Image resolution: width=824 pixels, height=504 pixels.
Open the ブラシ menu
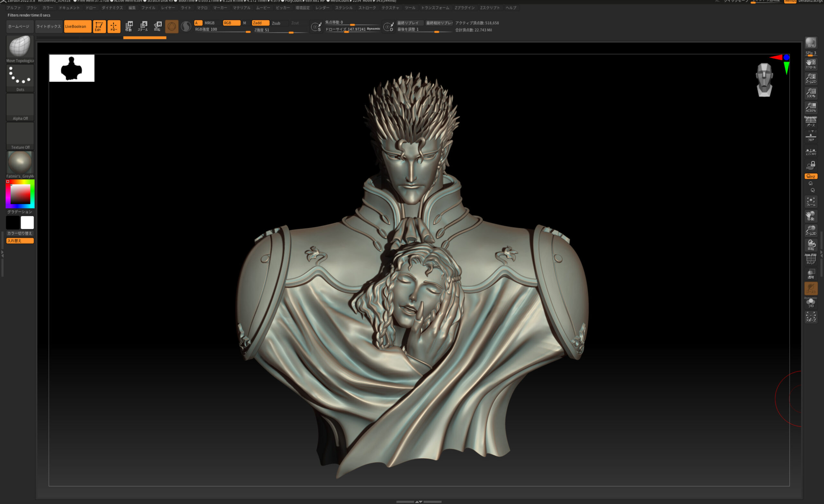[32, 8]
